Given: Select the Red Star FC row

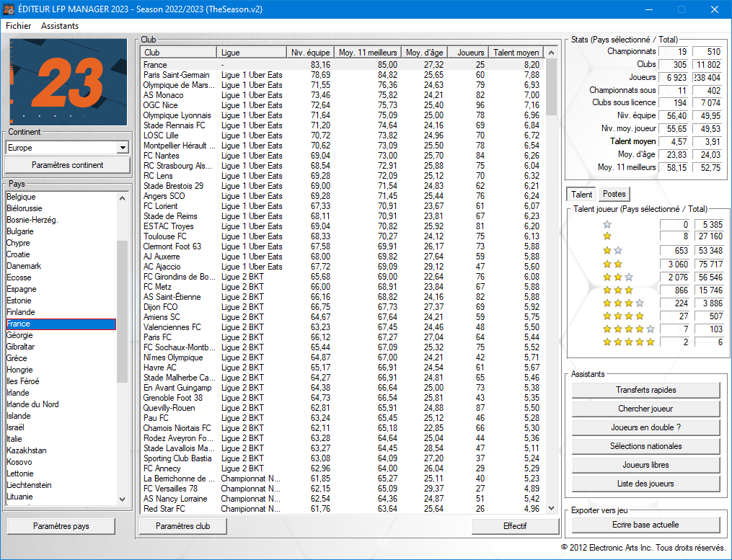Looking at the screenshot, I should click(x=343, y=509).
